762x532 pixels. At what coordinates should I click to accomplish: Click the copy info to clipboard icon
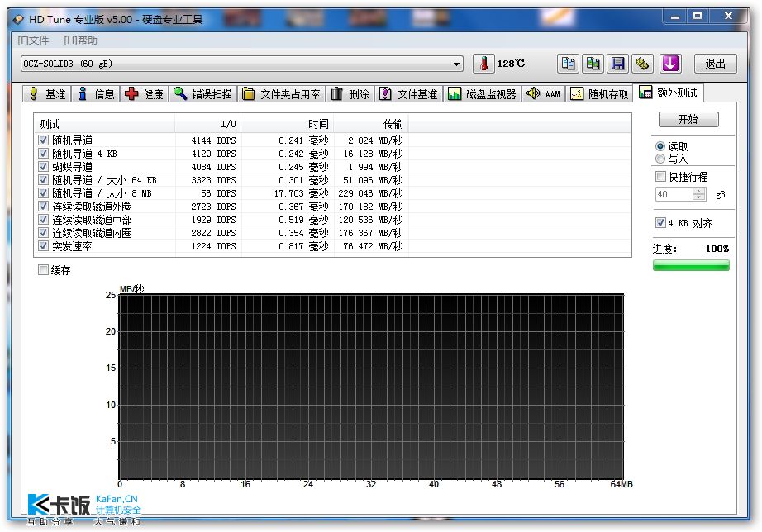[x=568, y=64]
